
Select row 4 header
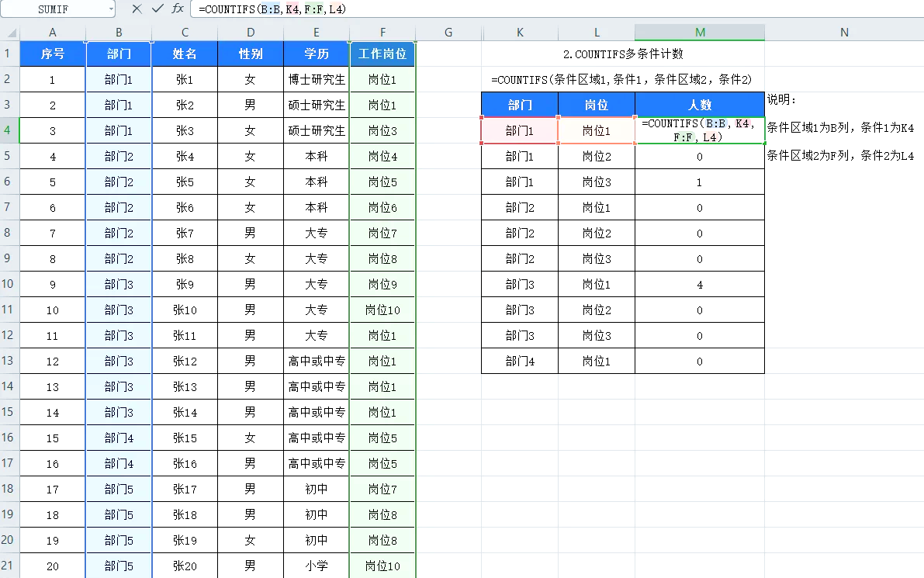(x=8, y=130)
